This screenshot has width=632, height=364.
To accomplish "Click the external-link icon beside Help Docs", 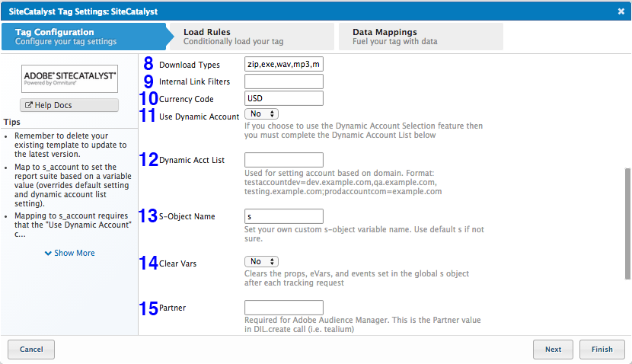I will click(x=30, y=105).
